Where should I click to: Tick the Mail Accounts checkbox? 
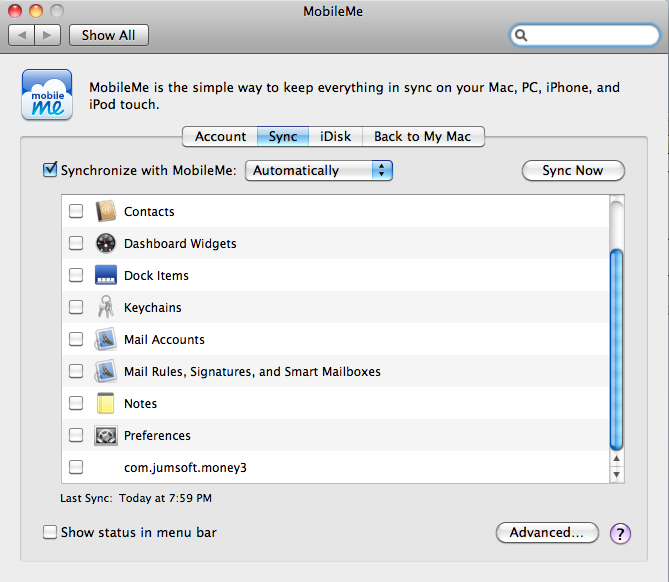[76, 339]
